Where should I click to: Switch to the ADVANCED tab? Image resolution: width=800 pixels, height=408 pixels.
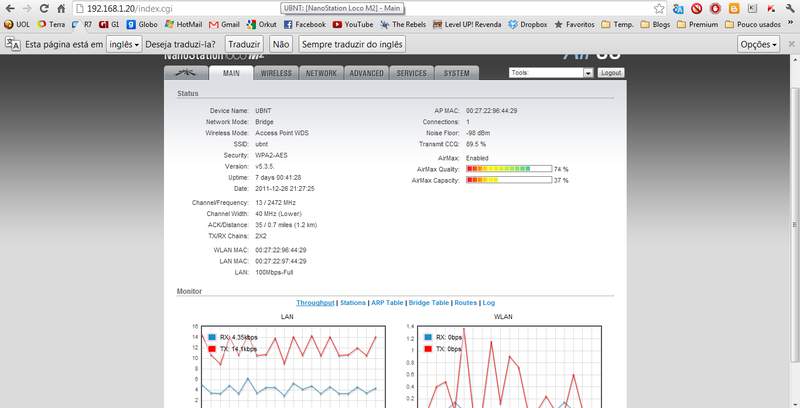tap(366, 73)
